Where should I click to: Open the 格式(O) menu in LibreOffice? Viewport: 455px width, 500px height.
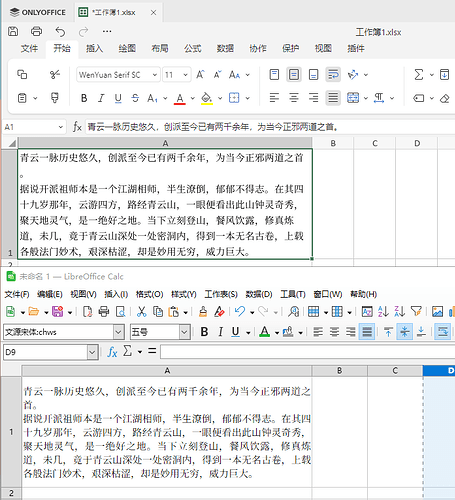(x=149, y=294)
